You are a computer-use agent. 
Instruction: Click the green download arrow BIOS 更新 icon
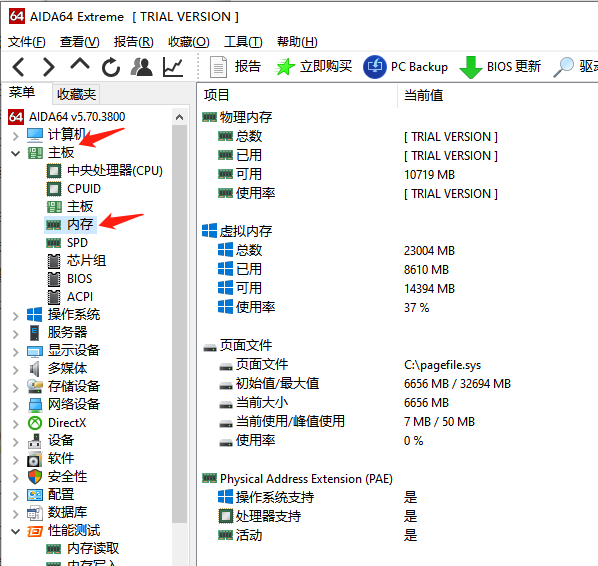point(471,67)
